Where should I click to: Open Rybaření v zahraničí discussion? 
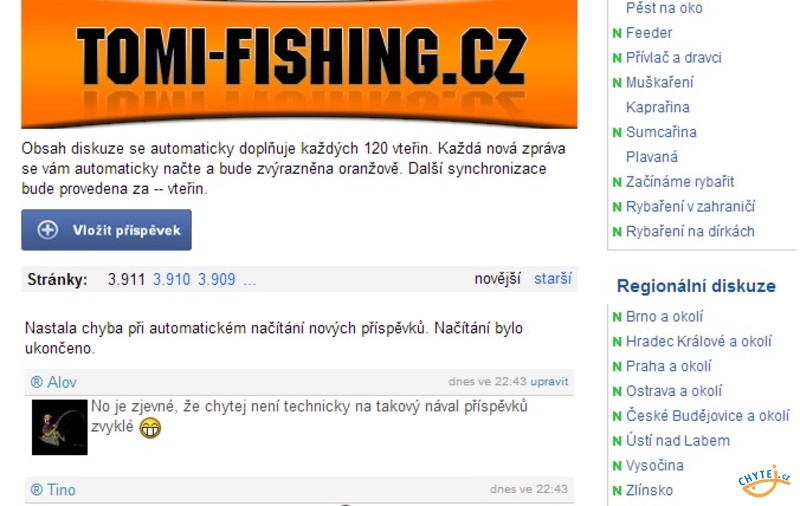(x=690, y=207)
